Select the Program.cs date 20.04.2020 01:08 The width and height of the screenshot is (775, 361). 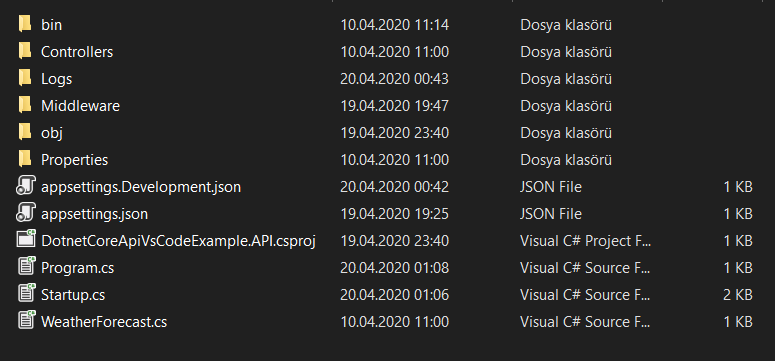point(394,268)
